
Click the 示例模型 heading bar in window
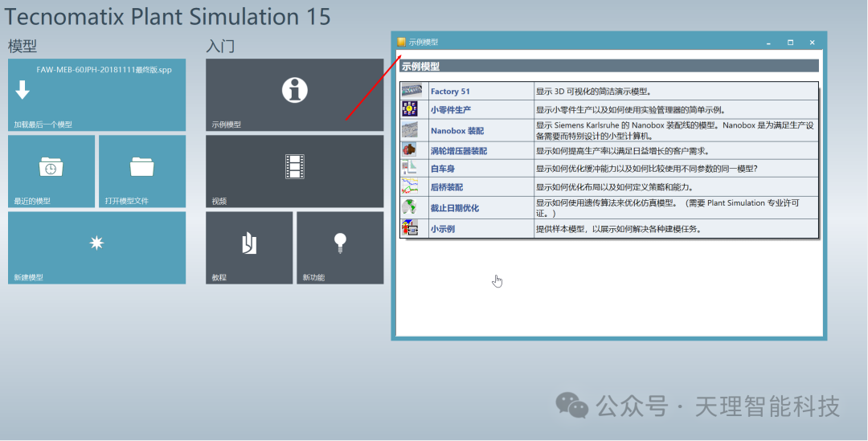coord(609,66)
